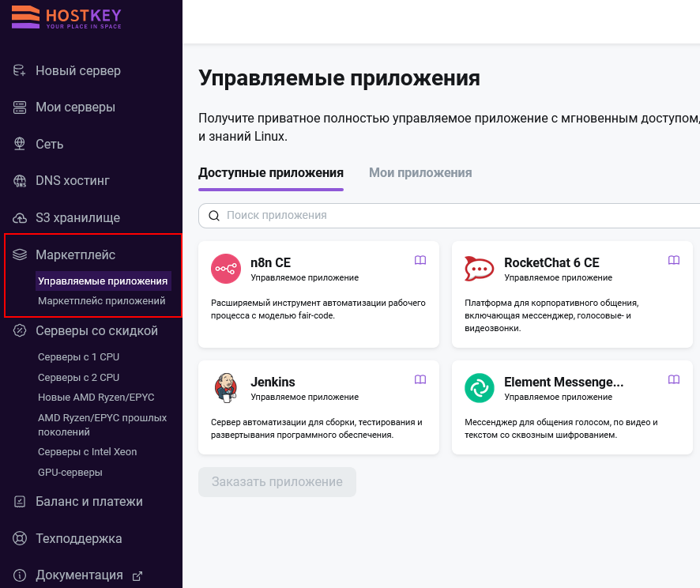Viewport: 700px width, 588px height.
Task: Click Заказать приложение button
Action: pyautogui.click(x=277, y=482)
